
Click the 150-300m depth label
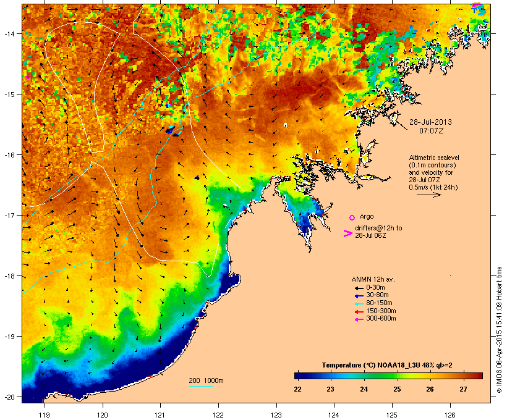click(x=381, y=311)
